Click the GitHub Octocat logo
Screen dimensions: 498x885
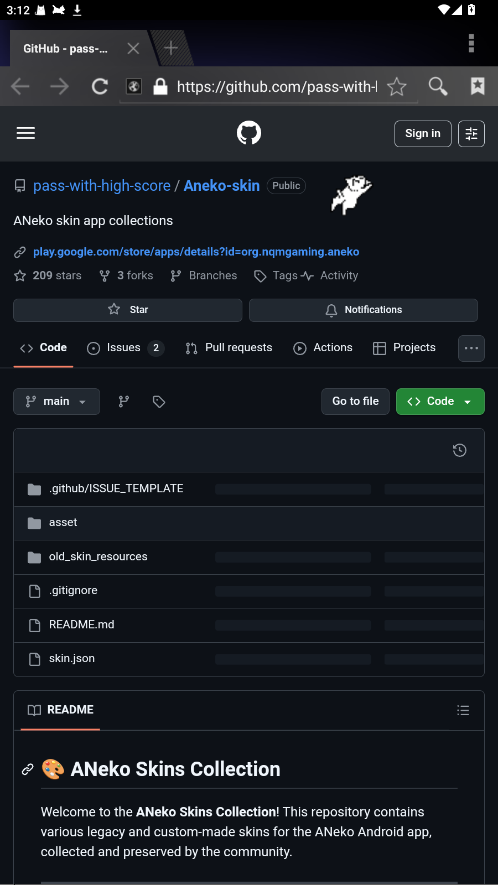pos(248,133)
